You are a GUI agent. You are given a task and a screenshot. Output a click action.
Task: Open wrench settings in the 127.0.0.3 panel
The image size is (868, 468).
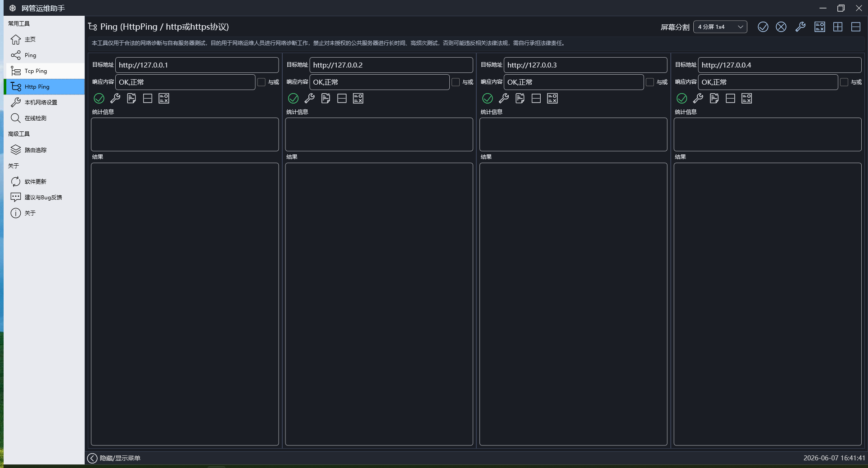point(504,98)
